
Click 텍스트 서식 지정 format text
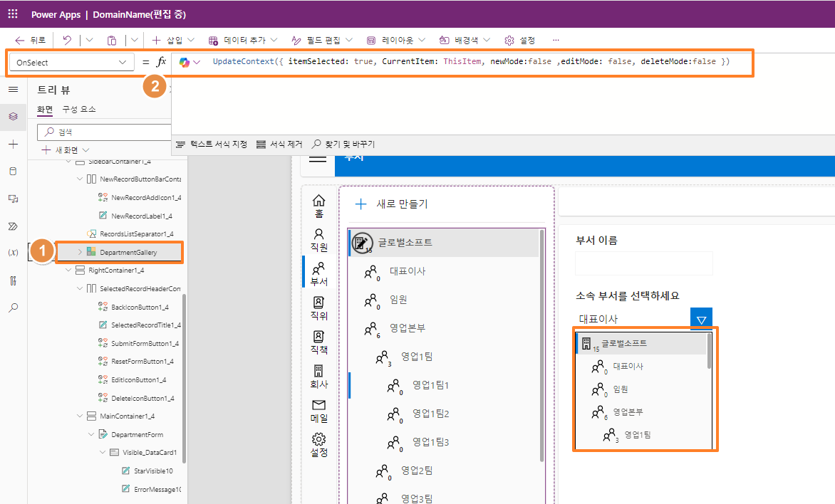pos(212,145)
